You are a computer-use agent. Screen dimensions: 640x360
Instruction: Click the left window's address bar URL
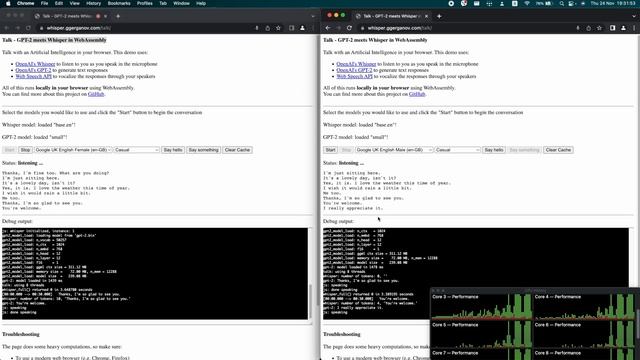point(78,28)
